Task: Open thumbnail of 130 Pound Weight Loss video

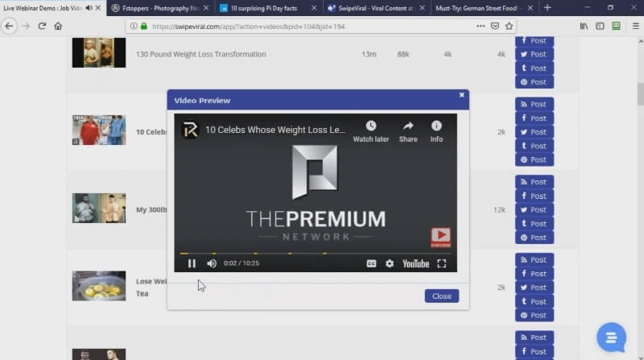Action: click(x=99, y=52)
